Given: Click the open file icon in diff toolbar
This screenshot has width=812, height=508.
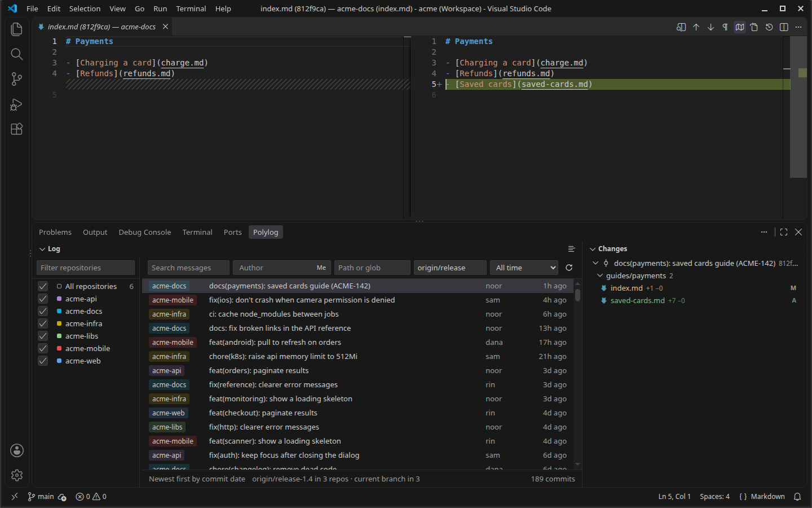Looking at the screenshot, I should 754,27.
